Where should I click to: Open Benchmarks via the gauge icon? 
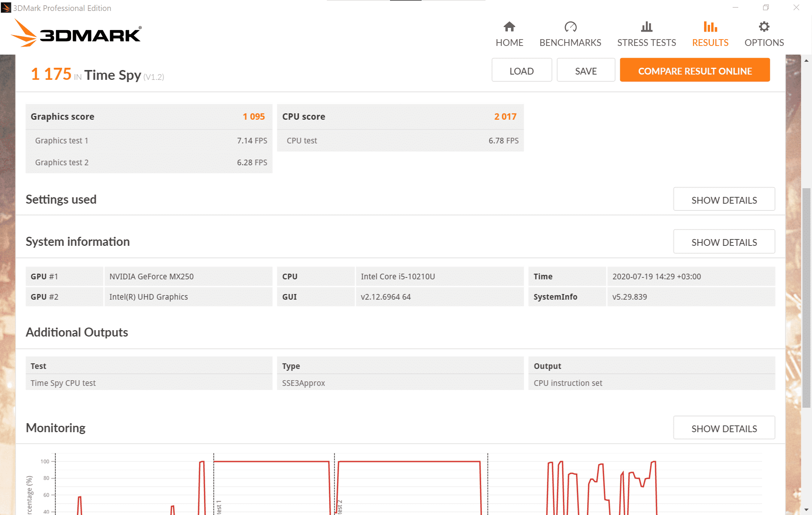click(x=570, y=27)
